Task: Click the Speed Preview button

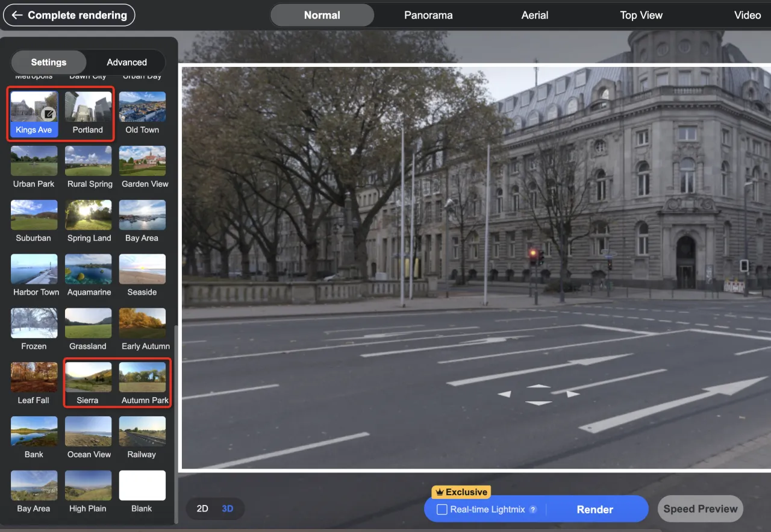Action: pyautogui.click(x=700, y=509)
